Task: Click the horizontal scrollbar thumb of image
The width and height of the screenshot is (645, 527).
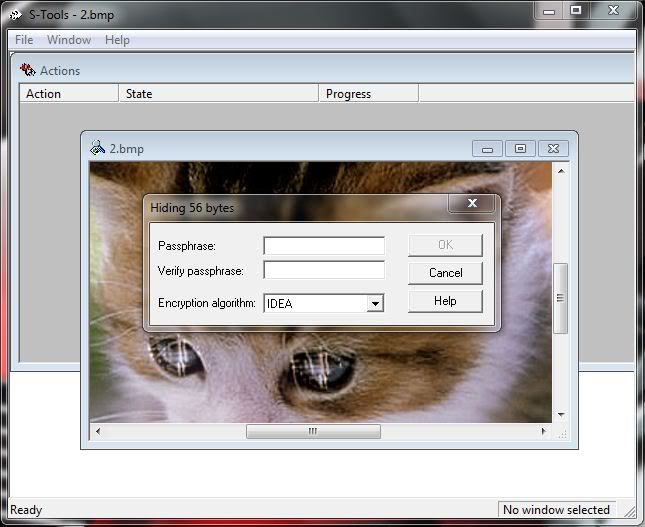Action: tap(313, 432)
